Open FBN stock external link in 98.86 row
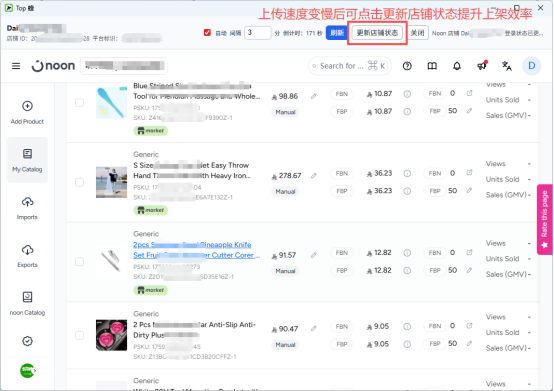 point(469,93)
